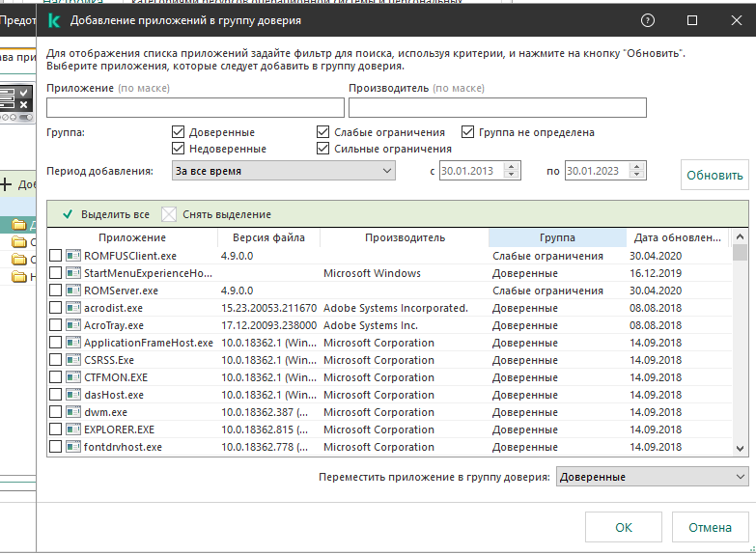Click the Deselect All crossed box icon
Viewport: 756px width, 554px height.
(169, 214)
